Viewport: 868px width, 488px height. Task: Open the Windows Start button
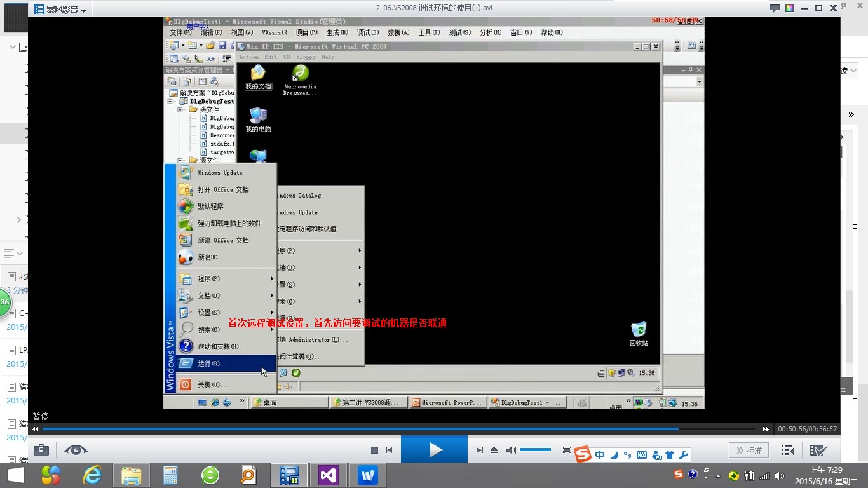pyautogui.click(x=15, y=475)
